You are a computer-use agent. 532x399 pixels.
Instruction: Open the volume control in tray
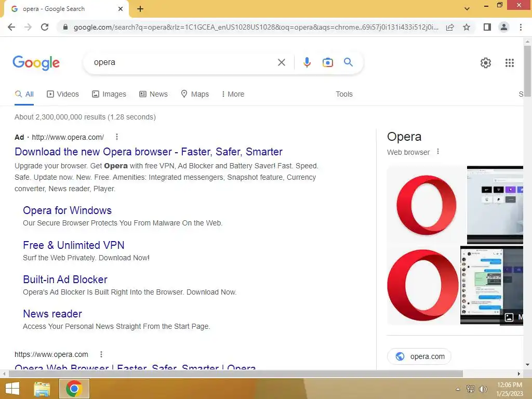pyautogui.click(x=483, y=389)
